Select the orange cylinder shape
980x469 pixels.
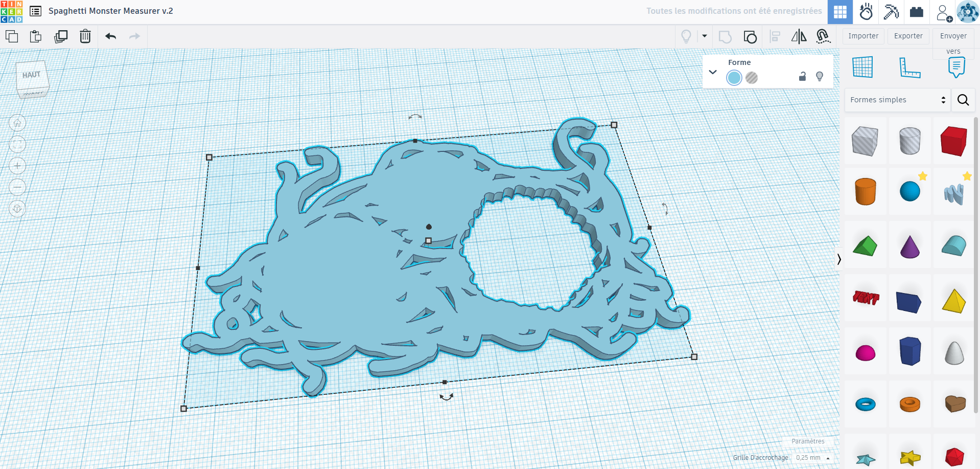865,192
